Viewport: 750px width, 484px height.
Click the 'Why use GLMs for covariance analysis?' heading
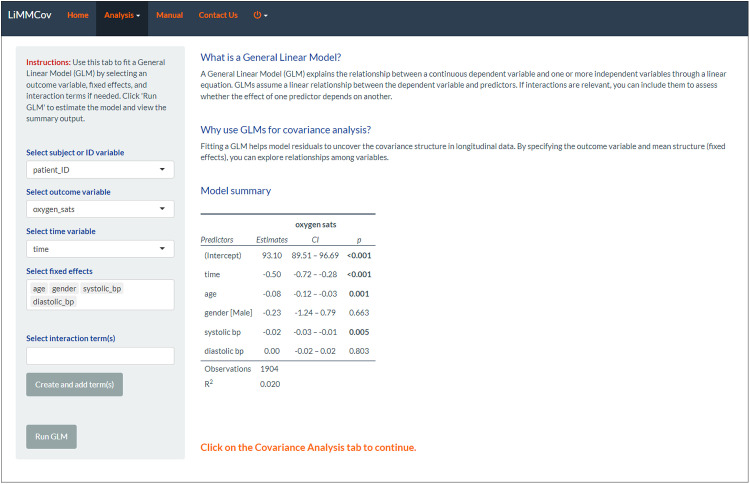(286, 130)
